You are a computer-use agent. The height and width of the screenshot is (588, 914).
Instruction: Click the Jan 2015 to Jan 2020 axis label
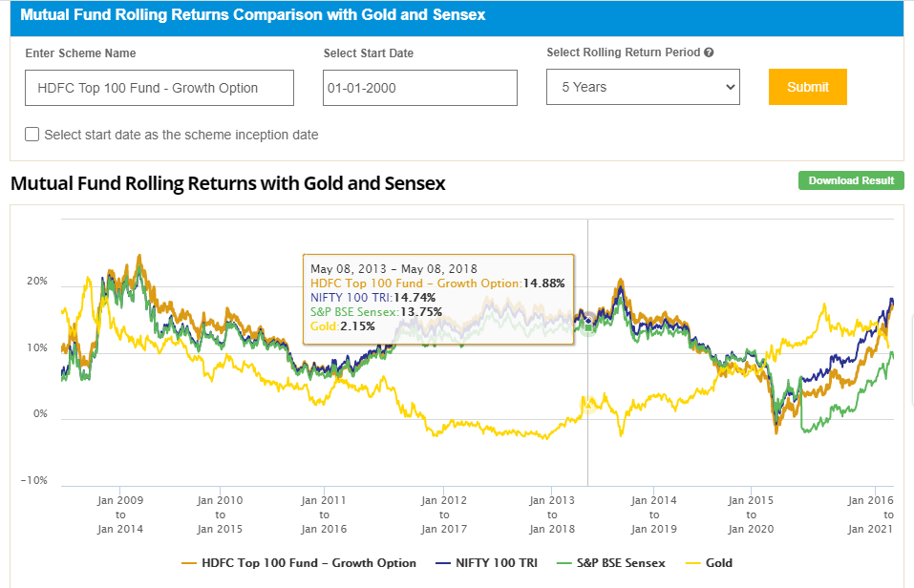pyautogui.click(x=752, y=514)
